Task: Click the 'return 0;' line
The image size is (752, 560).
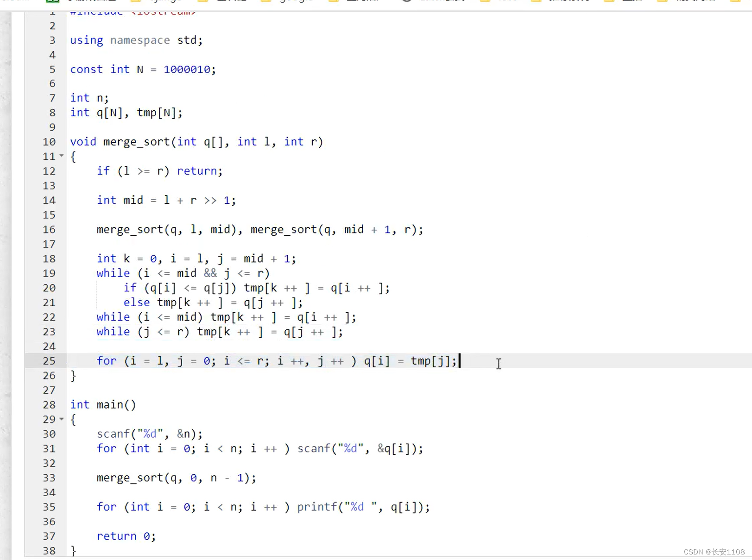Action: coord(126,536)
